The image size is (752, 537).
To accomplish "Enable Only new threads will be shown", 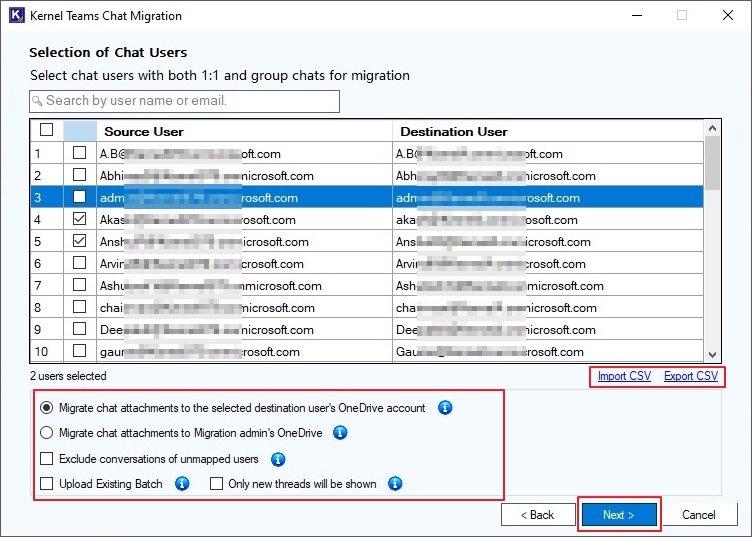I will (x=216, y=483).
